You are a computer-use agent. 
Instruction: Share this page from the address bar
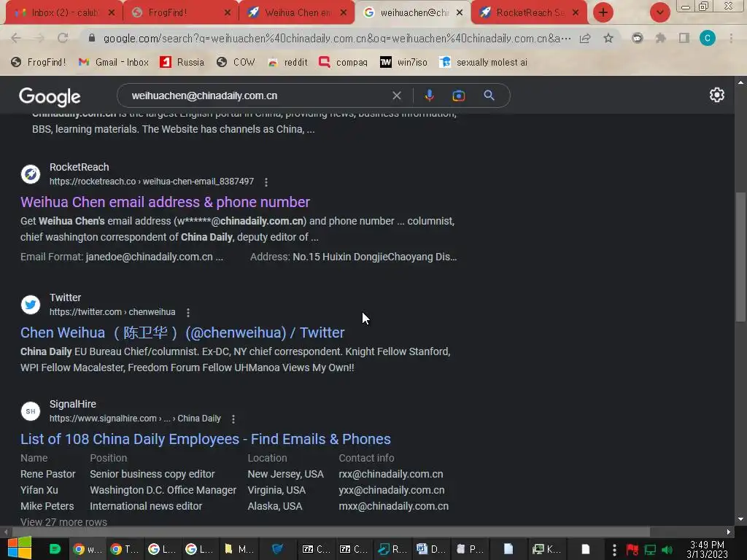click(x=585, y=38)
